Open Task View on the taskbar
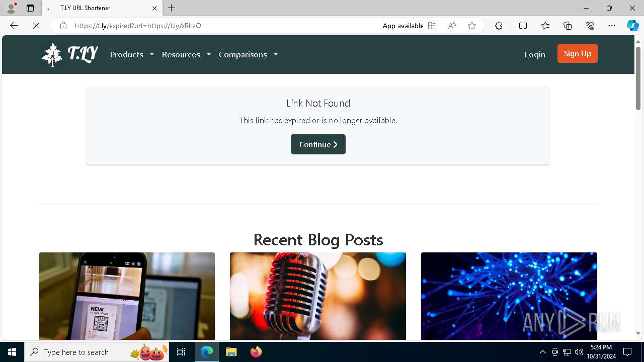This screenshot has width=644, height=362. pos(181,352)
